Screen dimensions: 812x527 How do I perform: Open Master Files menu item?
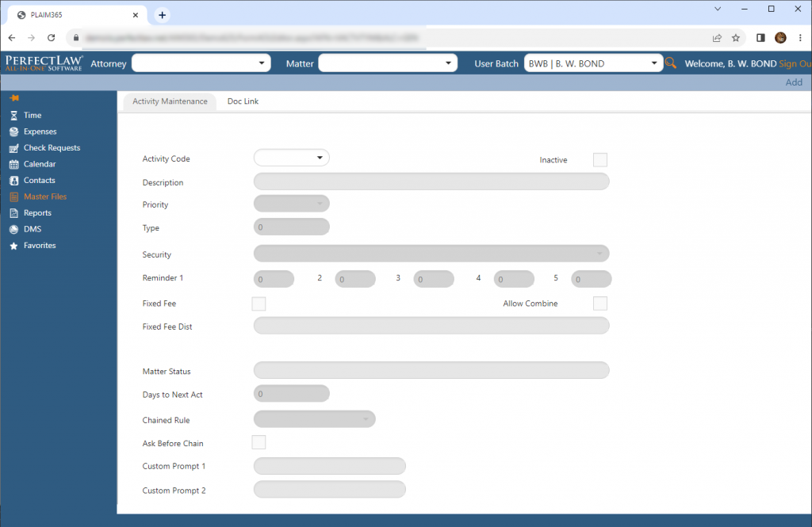coord(45,197)
